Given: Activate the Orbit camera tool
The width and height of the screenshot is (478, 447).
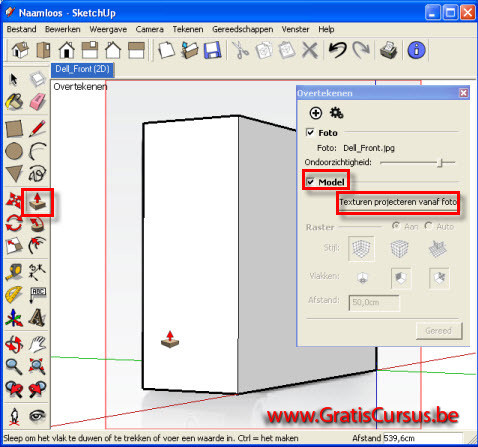Looking at the screenshot, I should coord(14,344).
